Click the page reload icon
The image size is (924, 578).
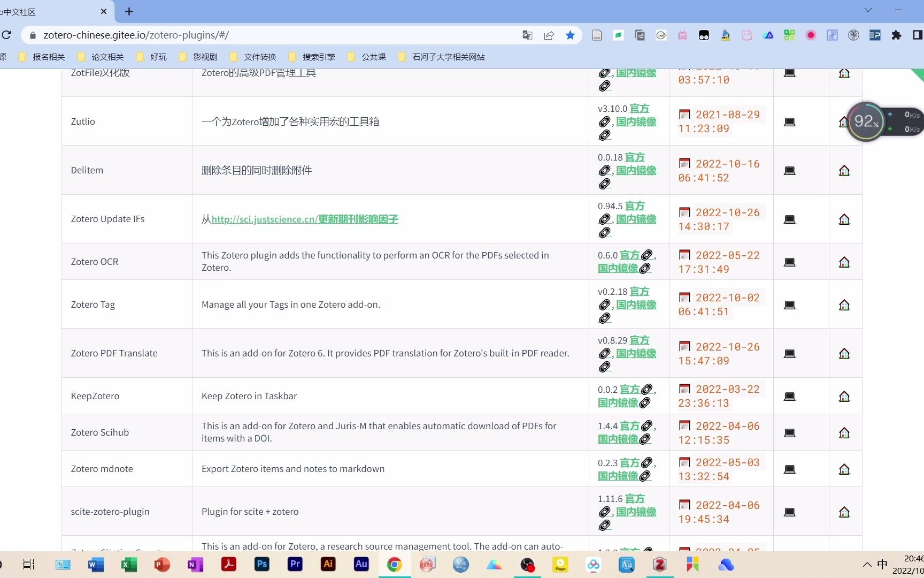click(7, 35)
